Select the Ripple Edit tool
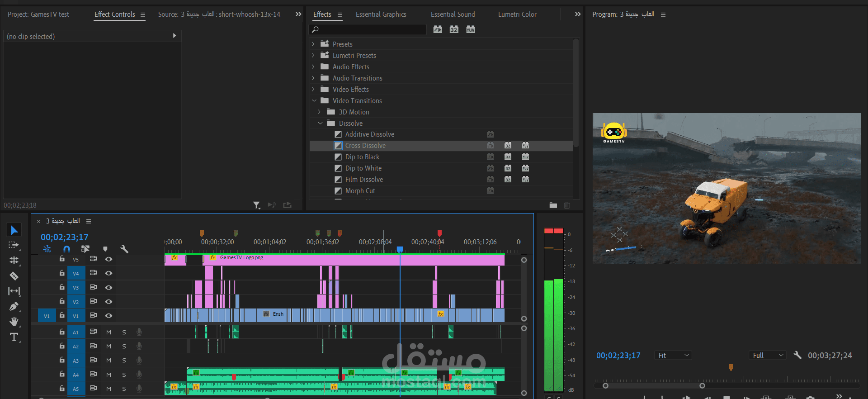Image resolution: width=868 pixels, height=399 pixels. [14, 261]
